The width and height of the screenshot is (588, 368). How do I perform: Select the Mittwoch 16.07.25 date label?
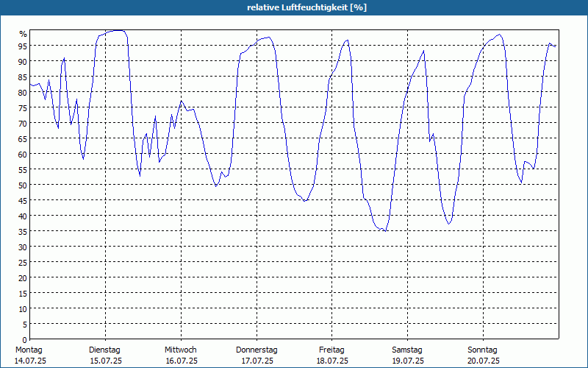click(x=181, y=355)
